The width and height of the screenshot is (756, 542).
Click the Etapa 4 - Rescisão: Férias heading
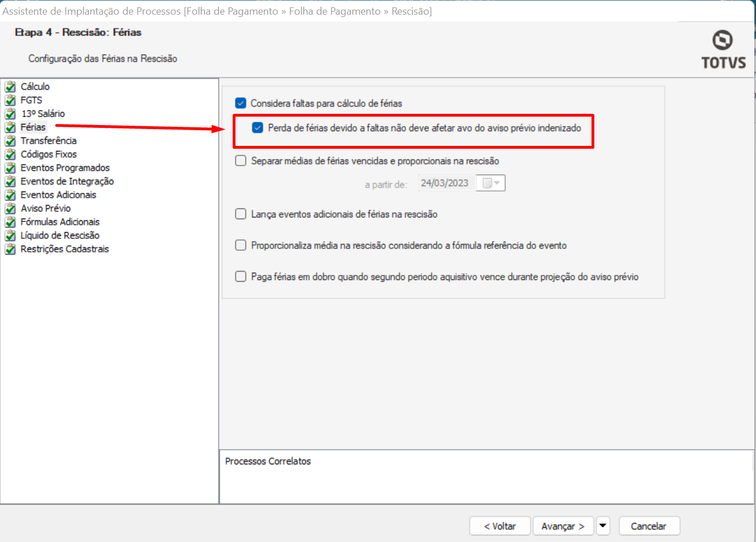click(x=78, y=32)
